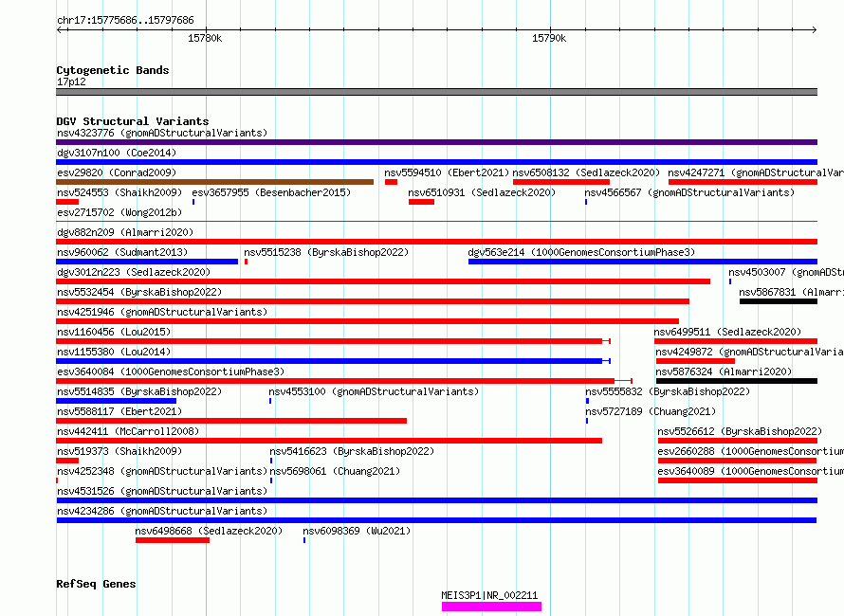The width and height of the screenshot is (844, 616).
Task: Open nsv4251946 gnomADStructuralVariants label
Action: click(162, 312)
